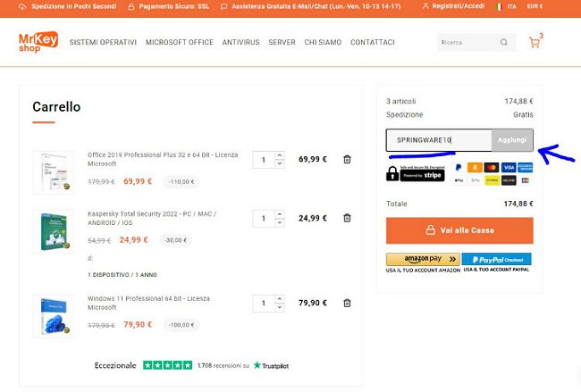Increase Kaspersky quantity with up arrow
This screenshot has width=581, height=392.
pyautogui.click(x=280, y=214)
